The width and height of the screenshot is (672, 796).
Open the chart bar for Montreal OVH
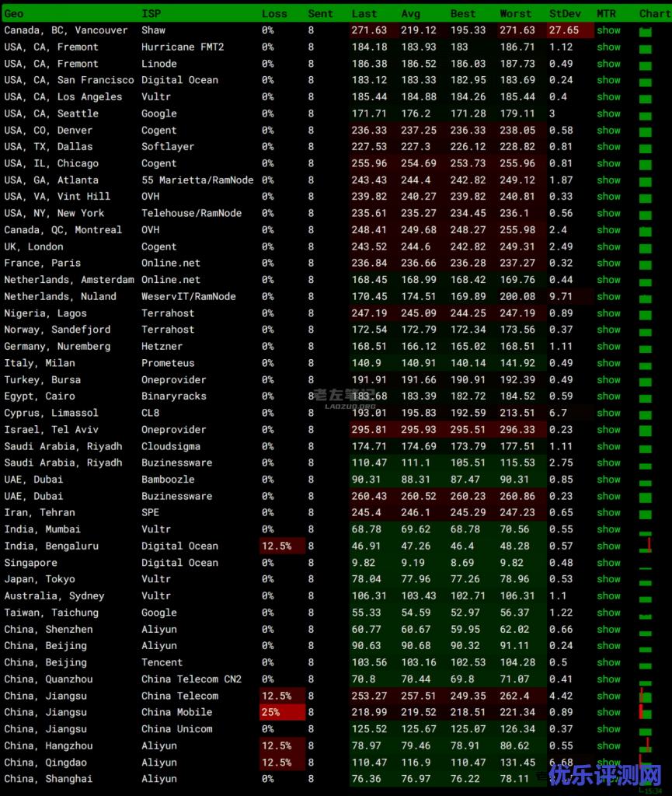click(645, 232)
